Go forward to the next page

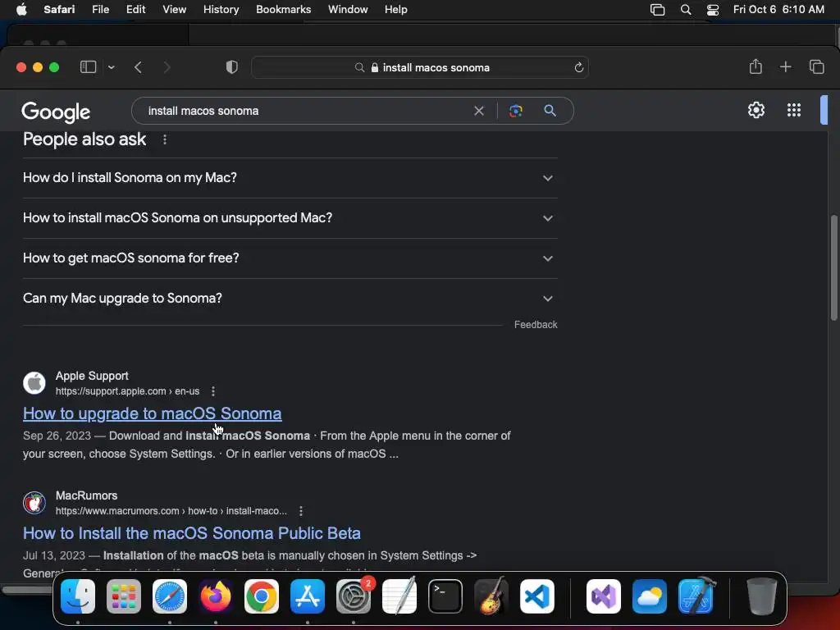(x=167, y=67)
